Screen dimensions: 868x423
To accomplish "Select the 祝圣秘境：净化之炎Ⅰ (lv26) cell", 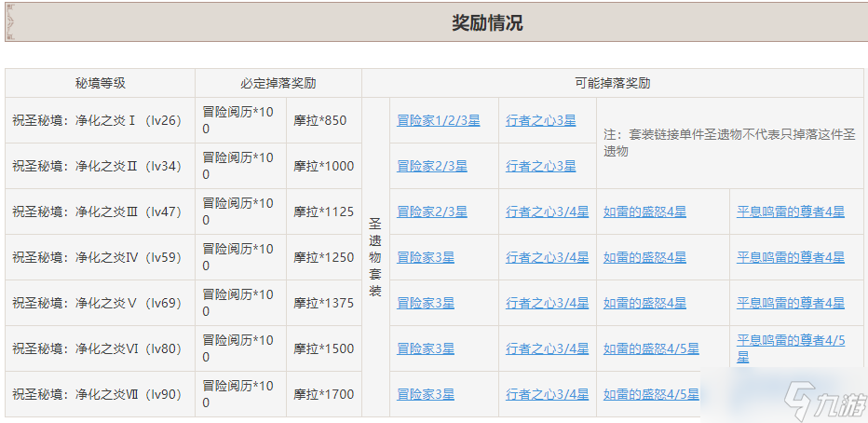I will [x=101, y=120].
